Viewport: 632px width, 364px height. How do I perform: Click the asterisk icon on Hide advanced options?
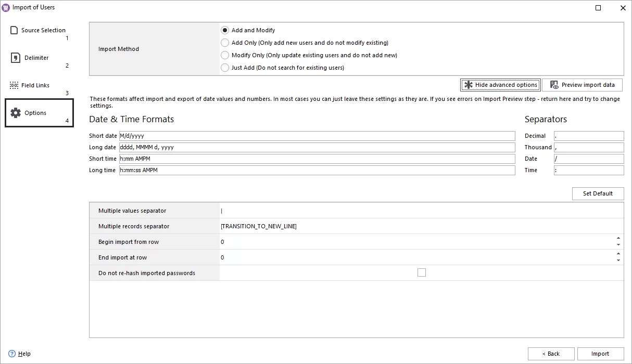pyautogui.click(x=468, y=84)
